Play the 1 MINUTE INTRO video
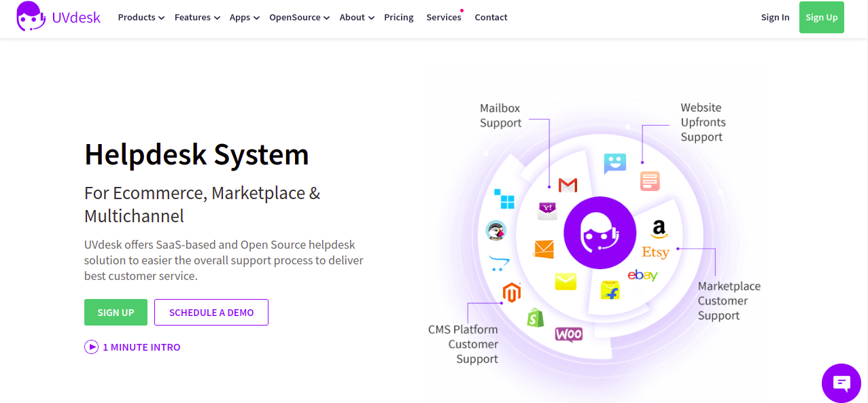Viewport: 868px width, 403px height. point(132,347)
